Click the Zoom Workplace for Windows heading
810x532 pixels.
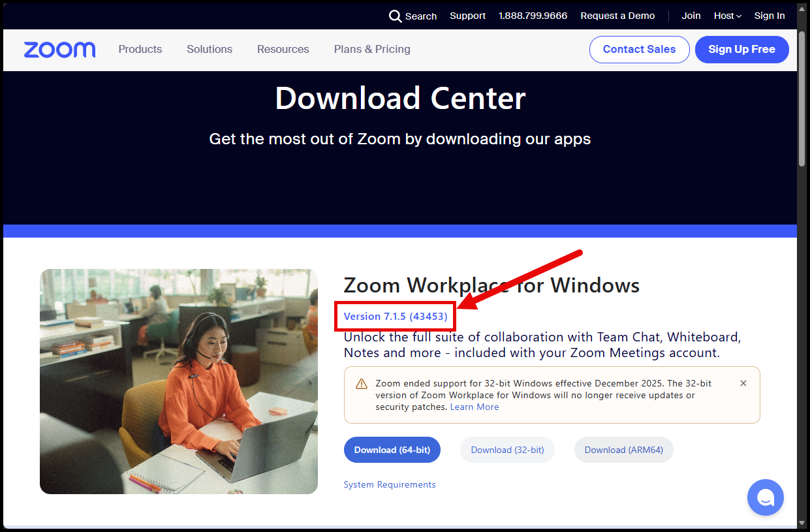(x=491, y=285)
